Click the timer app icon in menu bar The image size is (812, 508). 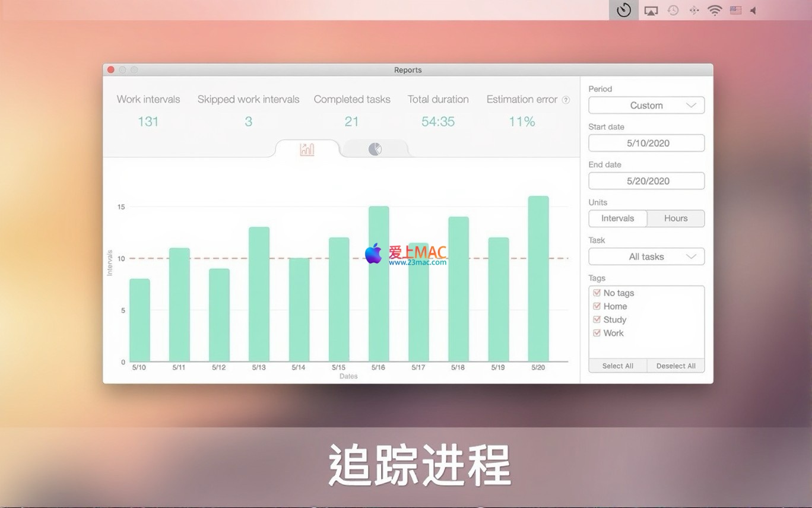pos(623,10)
